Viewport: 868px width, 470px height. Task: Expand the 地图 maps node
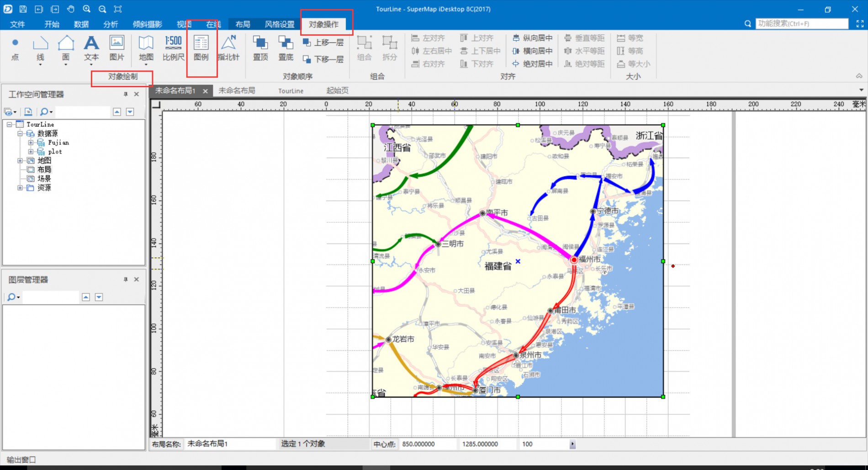(x=20, y=160)
